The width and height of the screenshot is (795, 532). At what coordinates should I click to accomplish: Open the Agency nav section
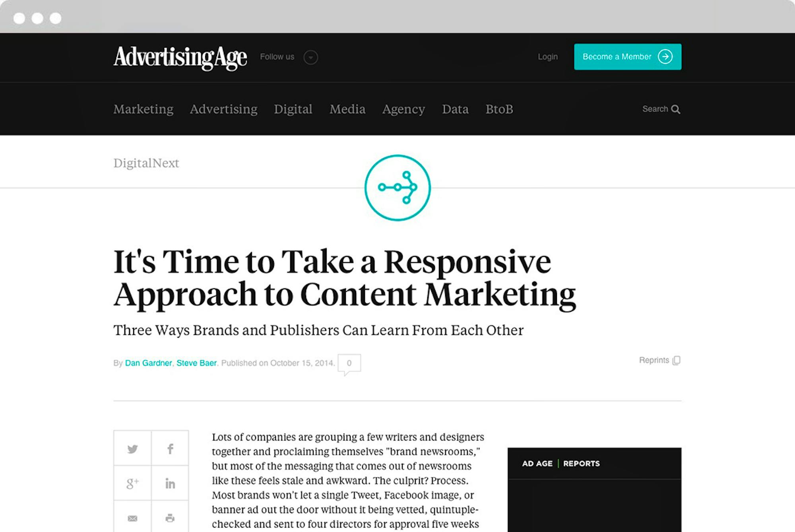[x=403, y=109]
